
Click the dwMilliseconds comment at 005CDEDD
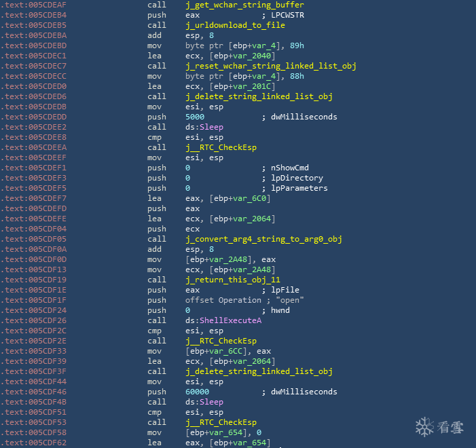pos(304,117)
